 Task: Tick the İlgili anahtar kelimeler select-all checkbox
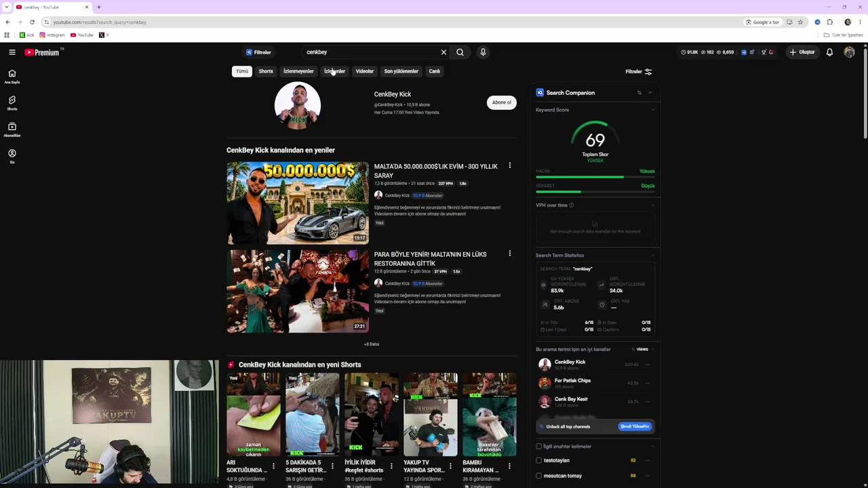coord(539,447)
